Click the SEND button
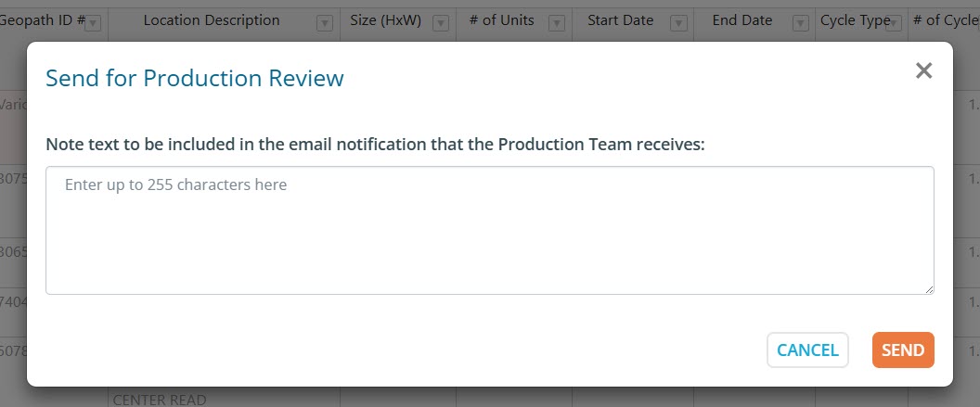 pos(902,350)
